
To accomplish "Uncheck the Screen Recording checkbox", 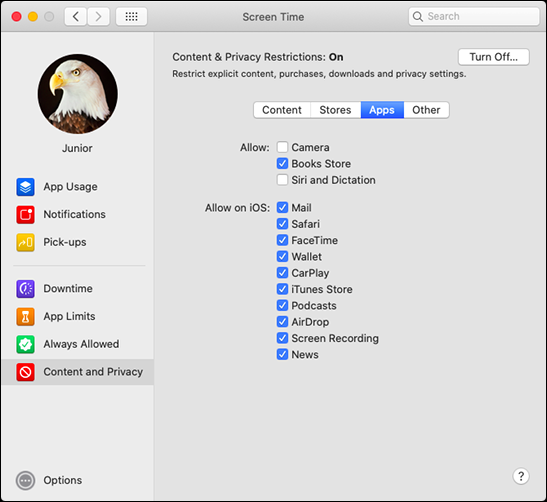I will (x=282, y=338).
